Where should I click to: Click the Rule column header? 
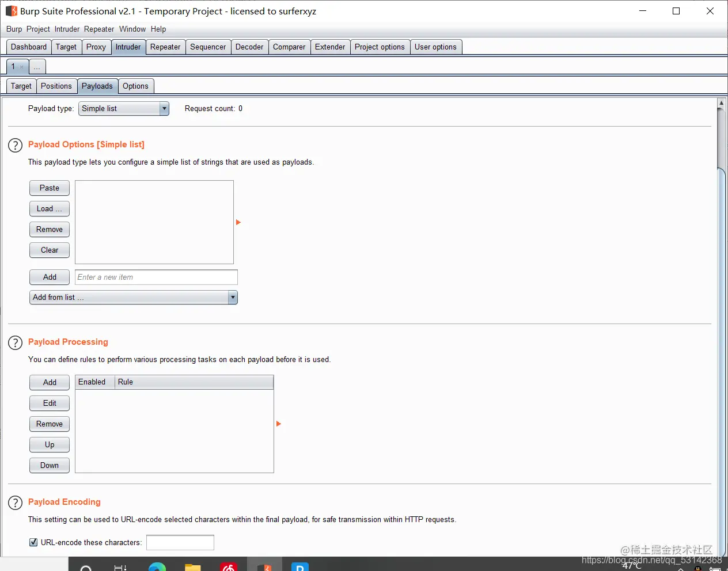(x=194, y=382)
